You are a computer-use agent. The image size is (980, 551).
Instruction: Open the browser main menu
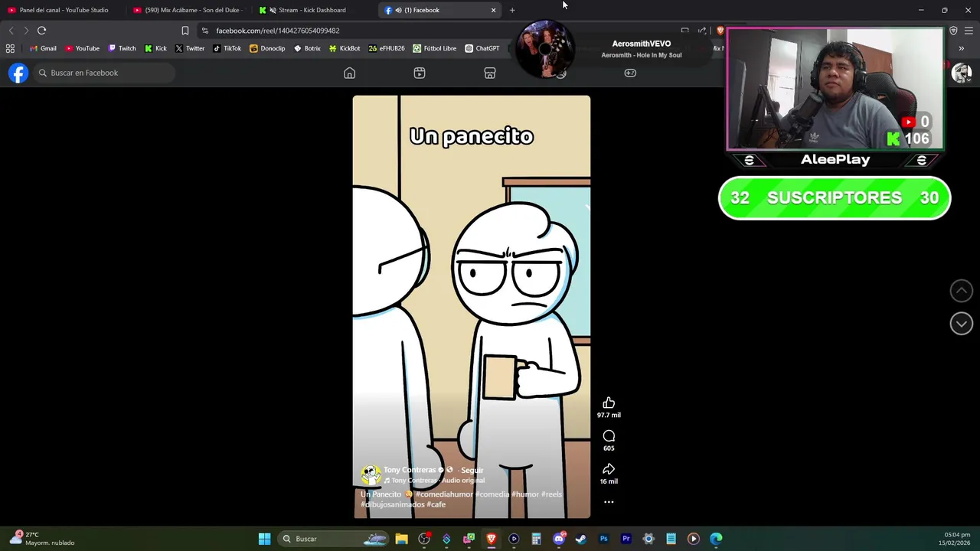coord(969,31)
